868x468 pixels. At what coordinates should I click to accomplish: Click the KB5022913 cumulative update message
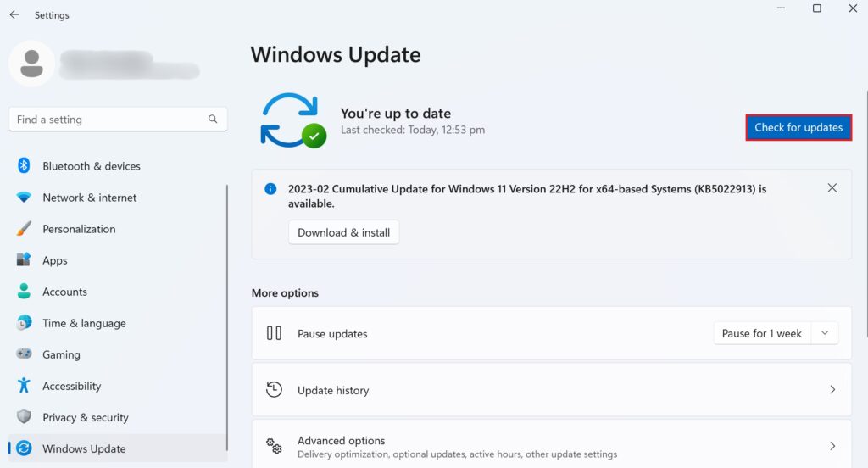527,196
